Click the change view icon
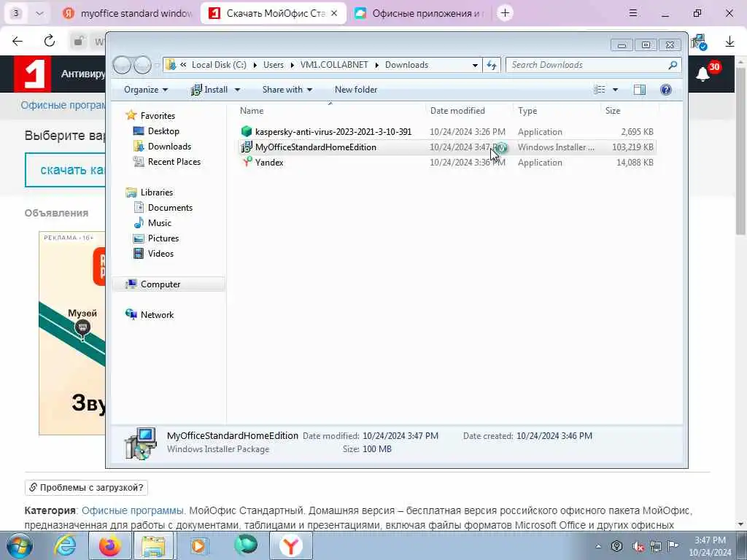Viewport: 747px width, 560px height. tap(600, 90)
